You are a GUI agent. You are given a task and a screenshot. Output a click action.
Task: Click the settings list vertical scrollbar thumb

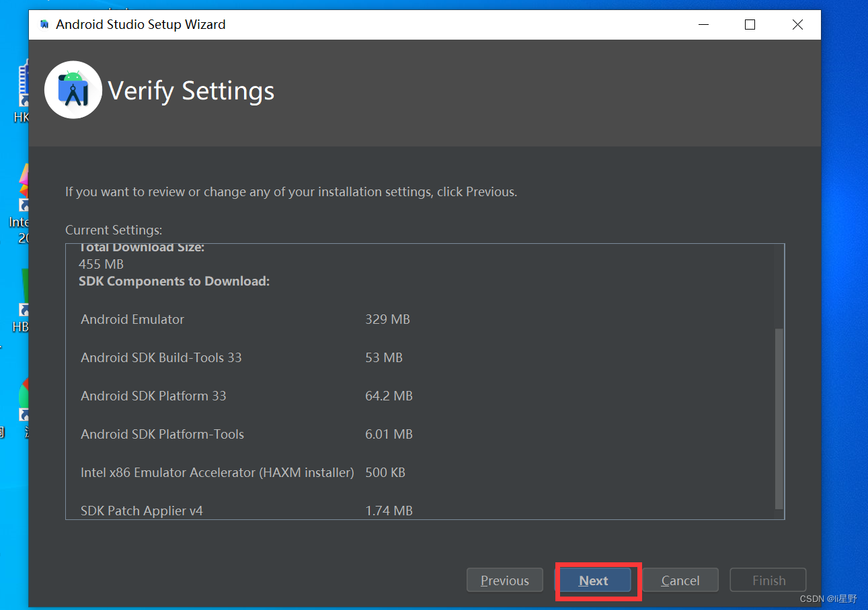[x=779, y=419]
